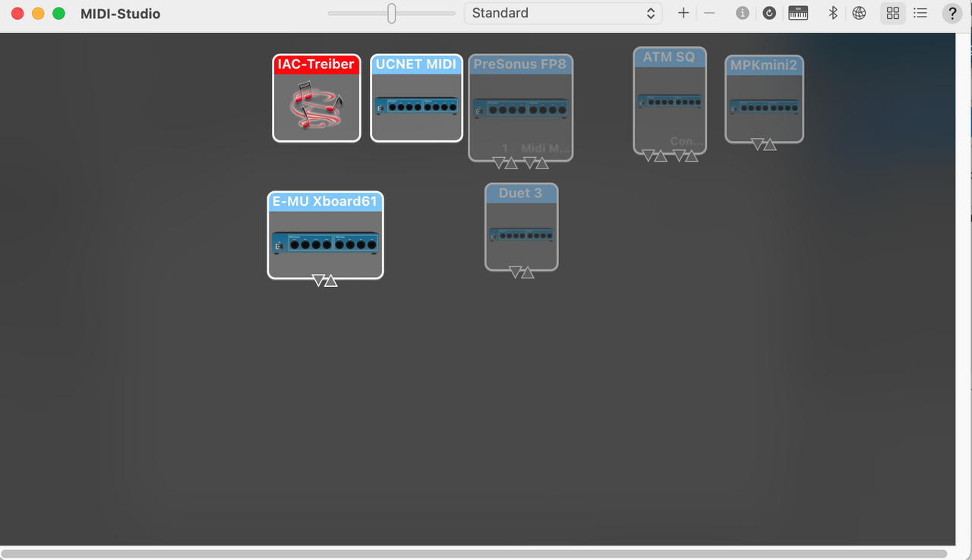
Task: Select the E-MU Xboard61 device image
Action: pos(325,244)
